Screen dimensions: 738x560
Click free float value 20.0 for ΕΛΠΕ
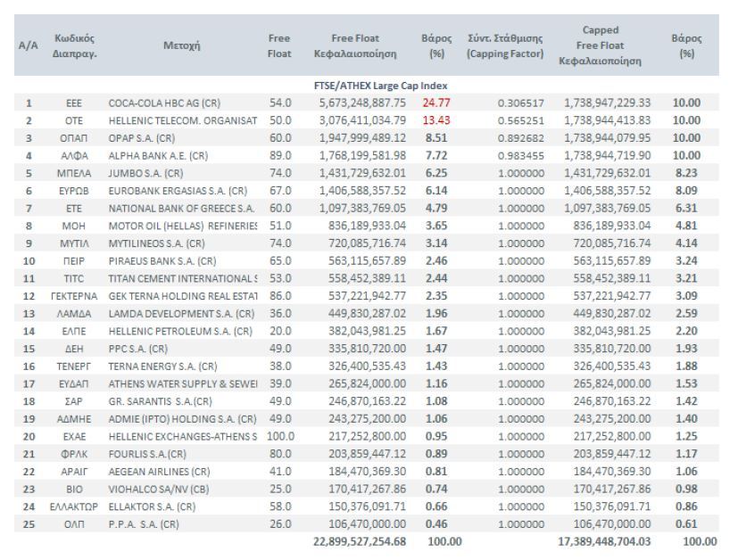click(280, 331)
